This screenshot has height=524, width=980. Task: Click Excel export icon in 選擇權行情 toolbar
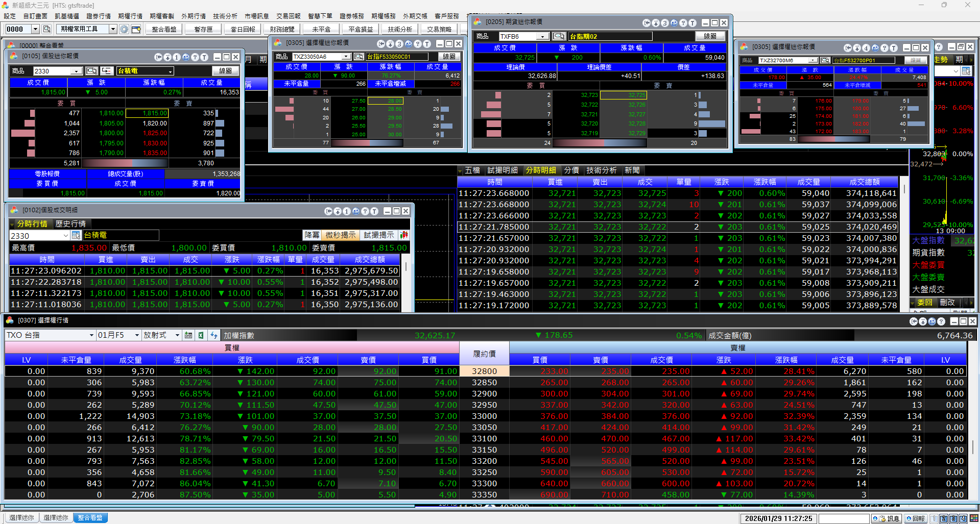point(201,335)
